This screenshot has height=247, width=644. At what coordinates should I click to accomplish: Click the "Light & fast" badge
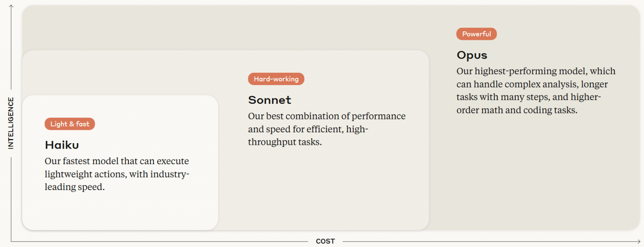tap(70, 124)
